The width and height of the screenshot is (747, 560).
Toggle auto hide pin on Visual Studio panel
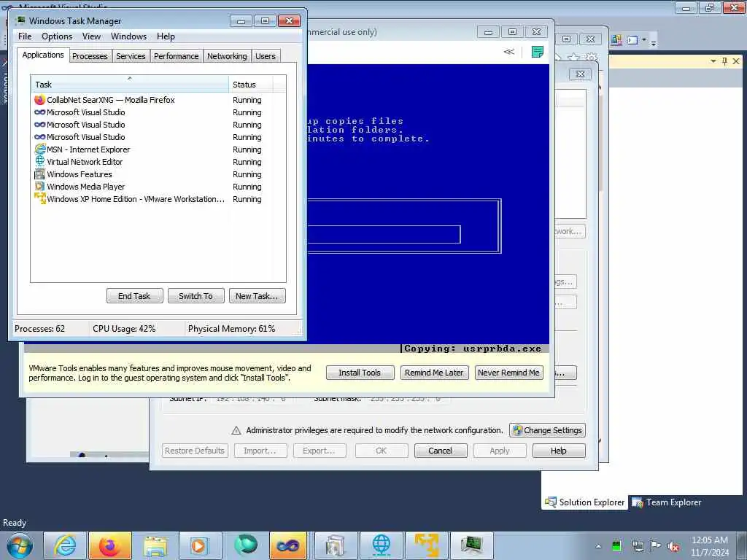pyautogui.click(x=724, y=61)
